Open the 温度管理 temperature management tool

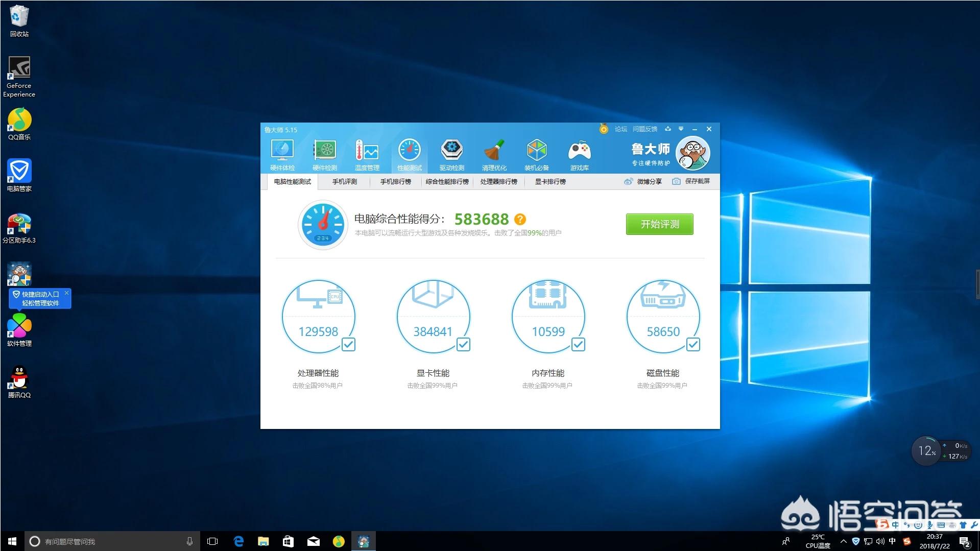[x=367, y=155]
